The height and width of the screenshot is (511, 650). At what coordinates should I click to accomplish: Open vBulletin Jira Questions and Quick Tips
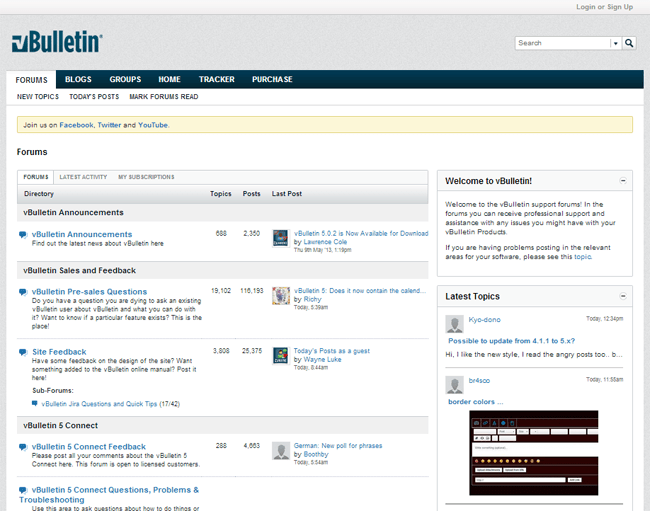click(x=99, y=404)
